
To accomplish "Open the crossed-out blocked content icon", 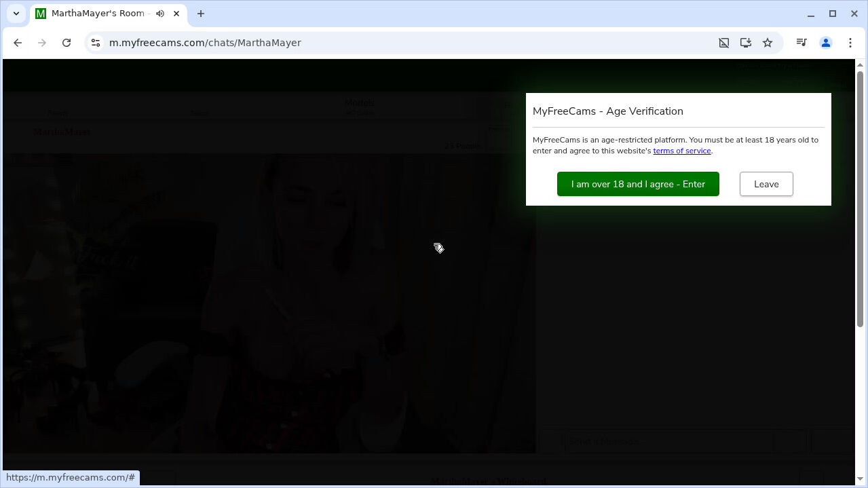I will coord(724,43).
